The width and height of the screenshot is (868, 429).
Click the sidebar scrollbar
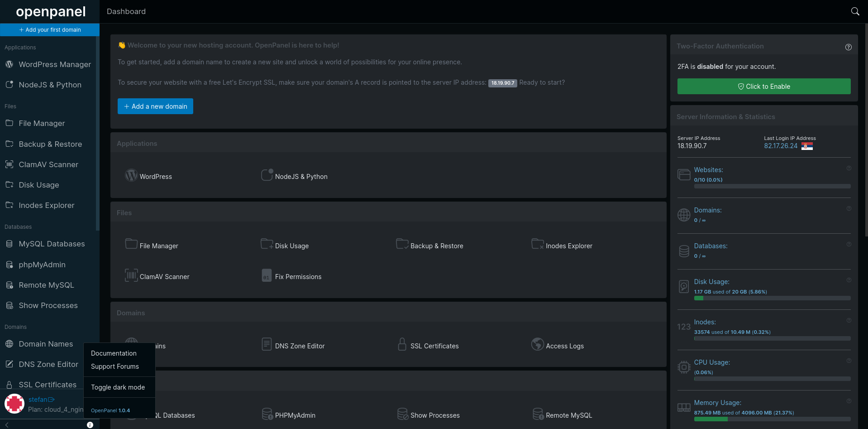tap(97, 134)
